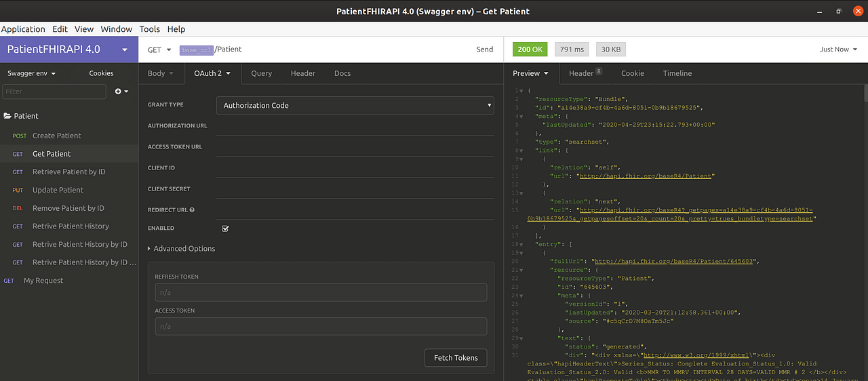
Task: Switch to the request Header tab
Action: click(303, 73)
